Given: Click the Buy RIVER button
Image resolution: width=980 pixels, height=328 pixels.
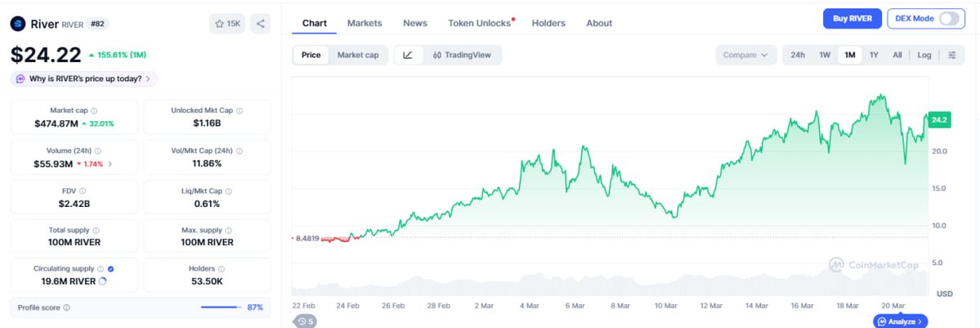Looking at the screenshot, I should coord(852,19).
